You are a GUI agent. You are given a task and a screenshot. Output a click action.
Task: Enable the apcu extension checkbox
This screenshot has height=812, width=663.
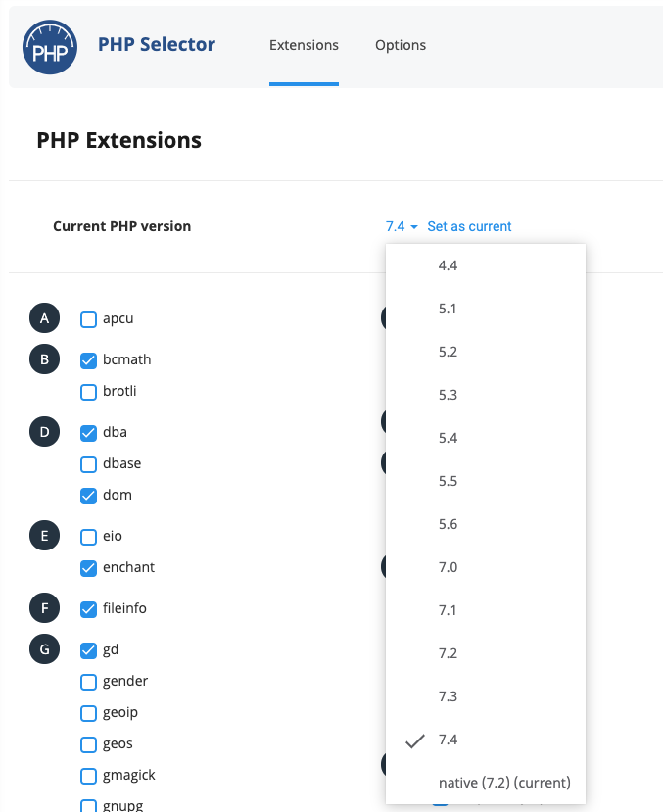click(88, 319)
